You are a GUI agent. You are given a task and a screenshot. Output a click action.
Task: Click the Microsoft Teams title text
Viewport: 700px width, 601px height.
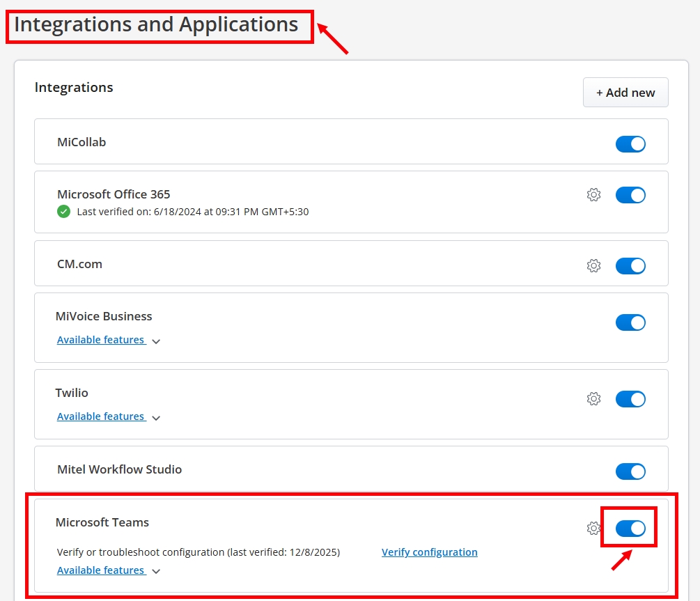click(x=102, y=522)
